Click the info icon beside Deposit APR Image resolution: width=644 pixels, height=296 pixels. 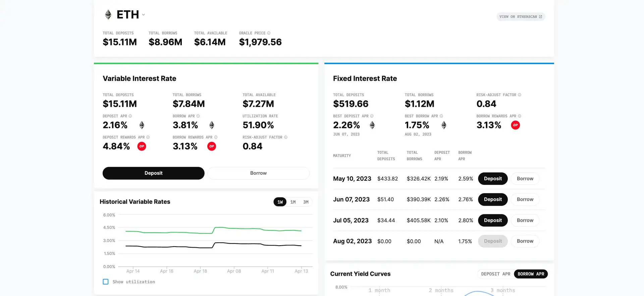[130, 116]
